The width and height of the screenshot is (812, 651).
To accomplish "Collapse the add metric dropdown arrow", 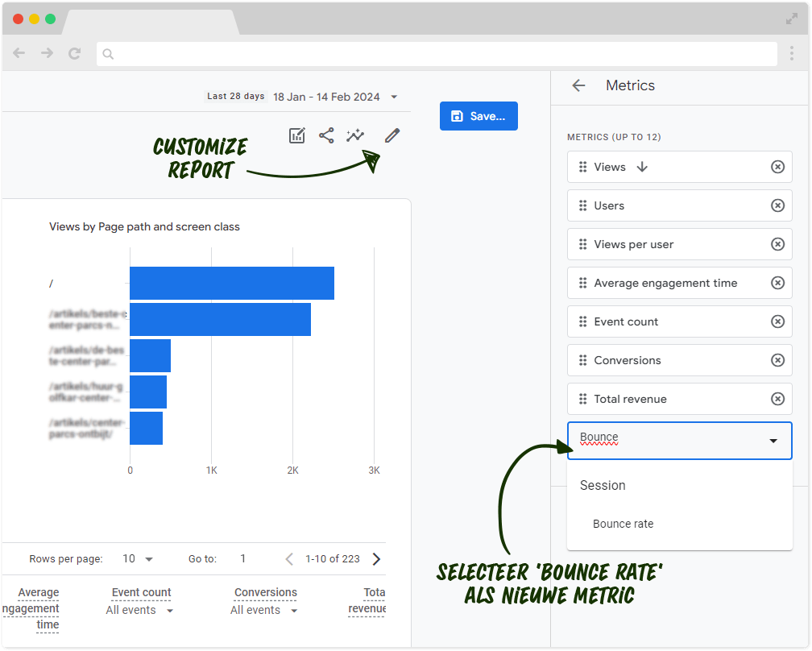I will [773, 441].
